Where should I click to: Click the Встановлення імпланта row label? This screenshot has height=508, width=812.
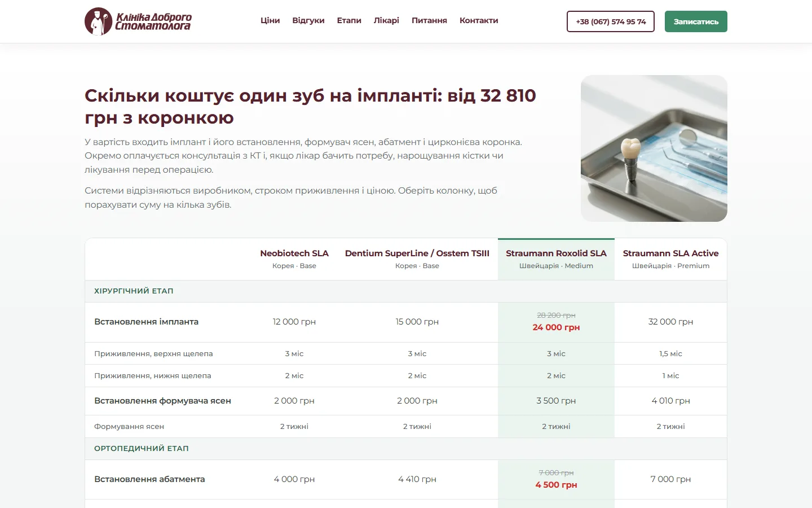pyautogui.click(x=147, y=322)
